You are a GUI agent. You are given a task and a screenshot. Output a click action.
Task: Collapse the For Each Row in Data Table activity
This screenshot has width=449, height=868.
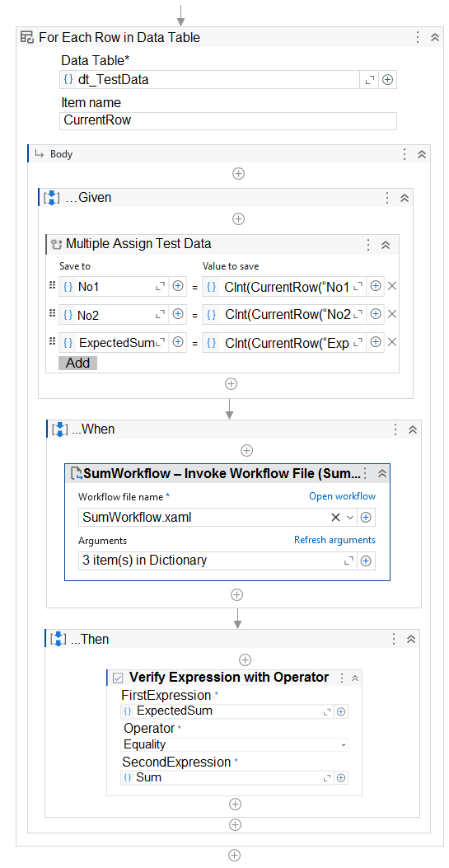(435, 38)
